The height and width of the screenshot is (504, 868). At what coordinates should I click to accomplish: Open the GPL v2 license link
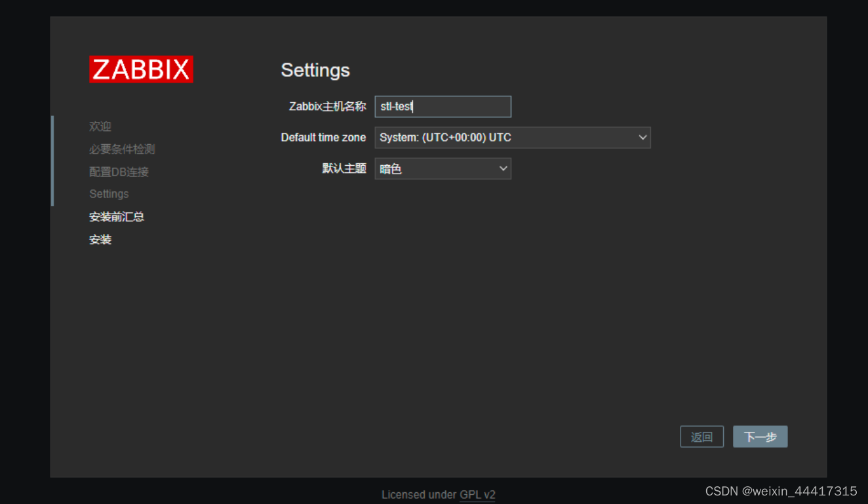tap(477, 494)
